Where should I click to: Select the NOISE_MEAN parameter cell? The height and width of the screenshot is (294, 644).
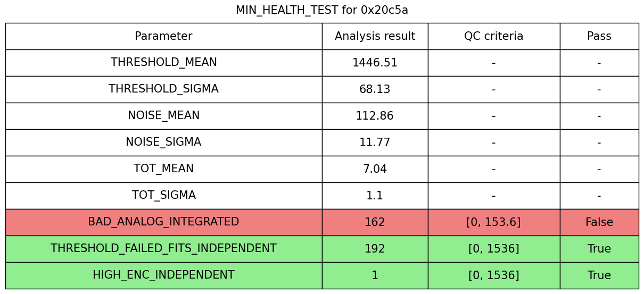pos(163,116)
